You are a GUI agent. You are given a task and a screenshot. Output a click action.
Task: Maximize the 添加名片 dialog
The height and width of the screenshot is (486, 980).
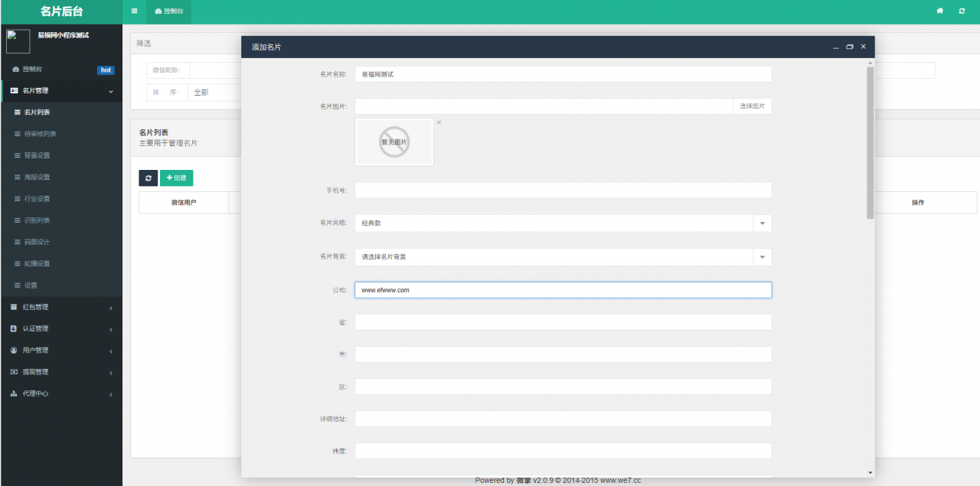tap(850, 47)
